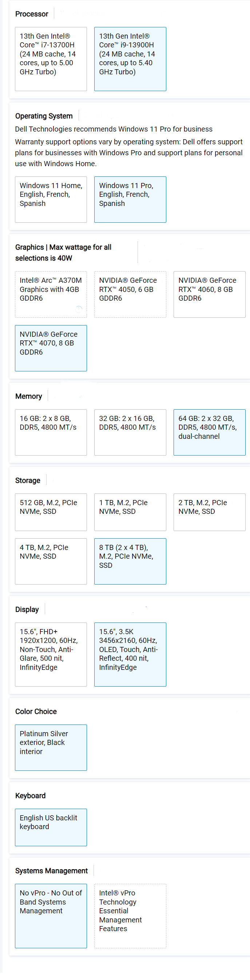Choose Intel vPro Essential Management Features
250x980 pixels.
click(130, 916)
